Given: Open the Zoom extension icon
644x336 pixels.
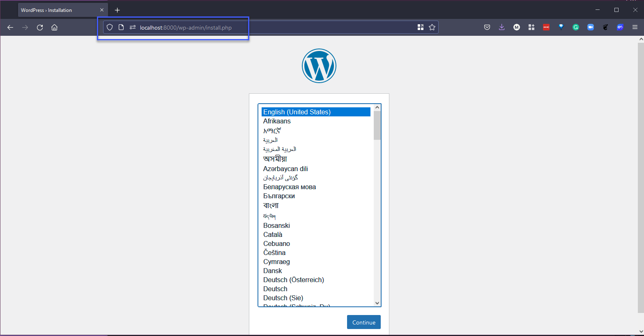Looking at the screenshot, I should click(x=591, y=27).
